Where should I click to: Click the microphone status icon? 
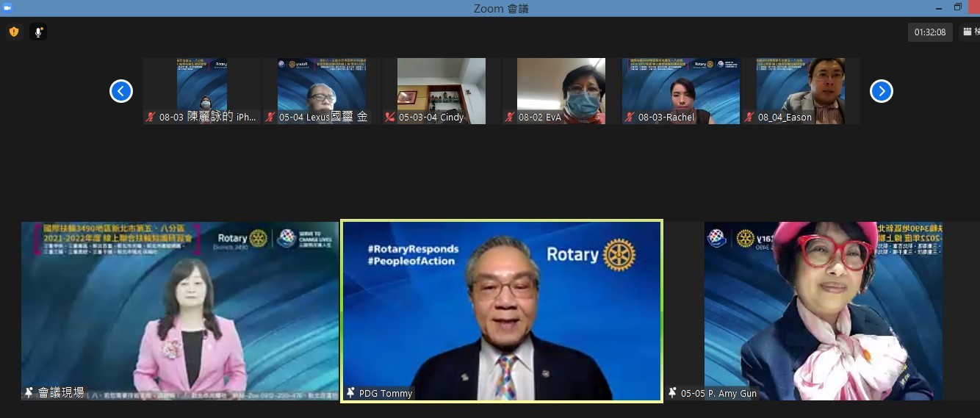[x=38, y=32]
